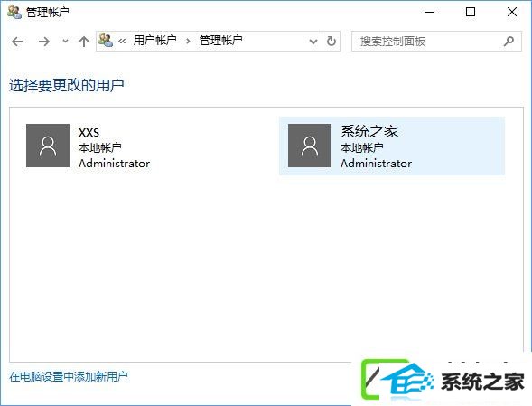Go up one level arrow
The image size is (532, 406).
[84, 42]
